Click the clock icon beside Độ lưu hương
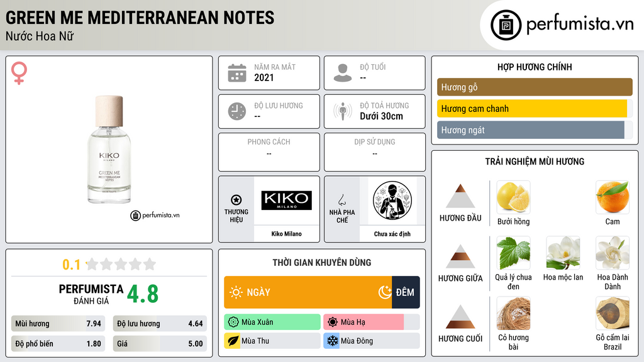 (x=237, y=111)
